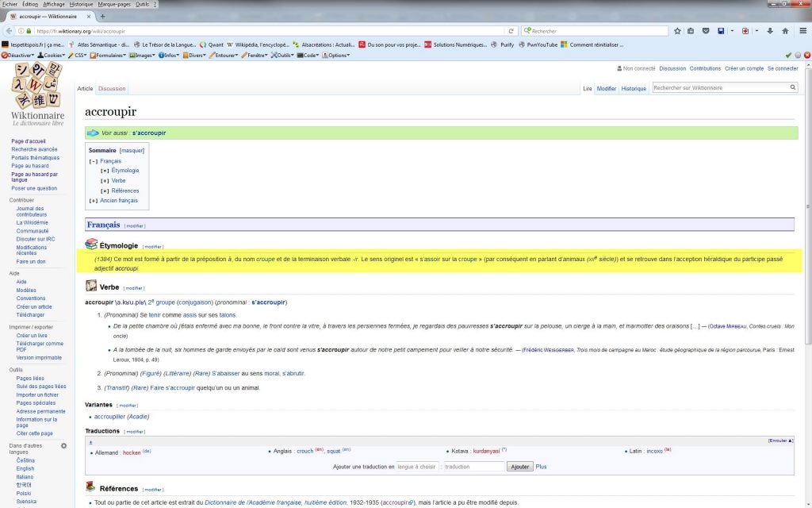Expand the Verbe entry in Sommaire
The image size is (812, 508).
(105, 181)
